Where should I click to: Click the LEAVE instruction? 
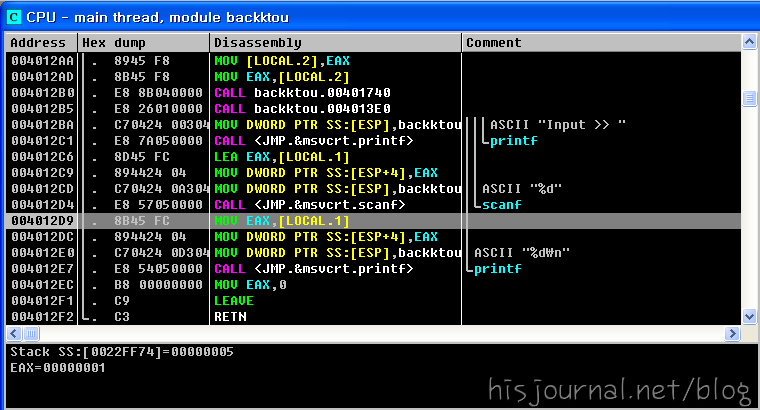click(x=234, y=301)
